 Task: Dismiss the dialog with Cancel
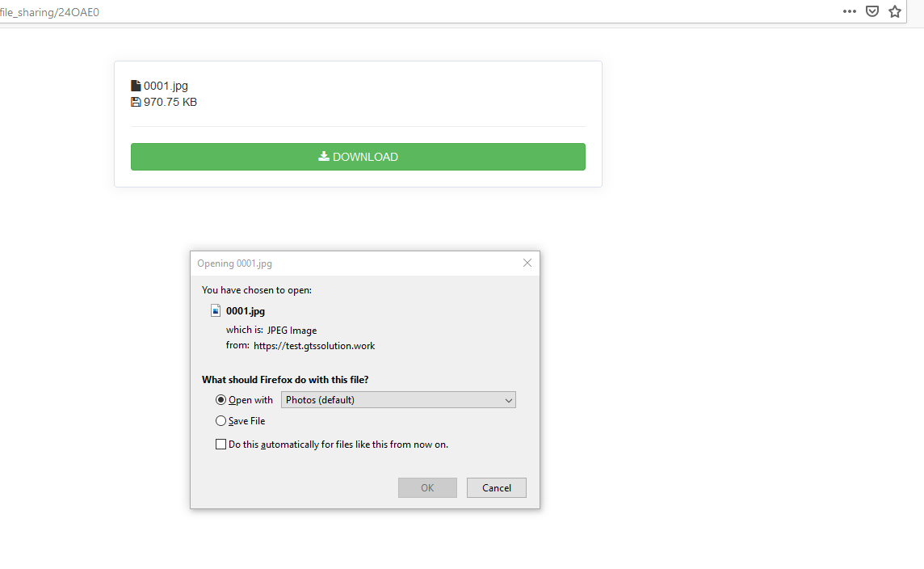(496, 487)
